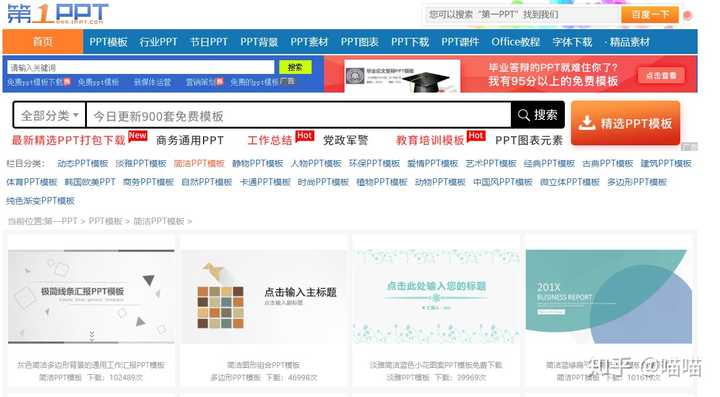Open the 全部分类 dropdown

(x=49, y=115)
